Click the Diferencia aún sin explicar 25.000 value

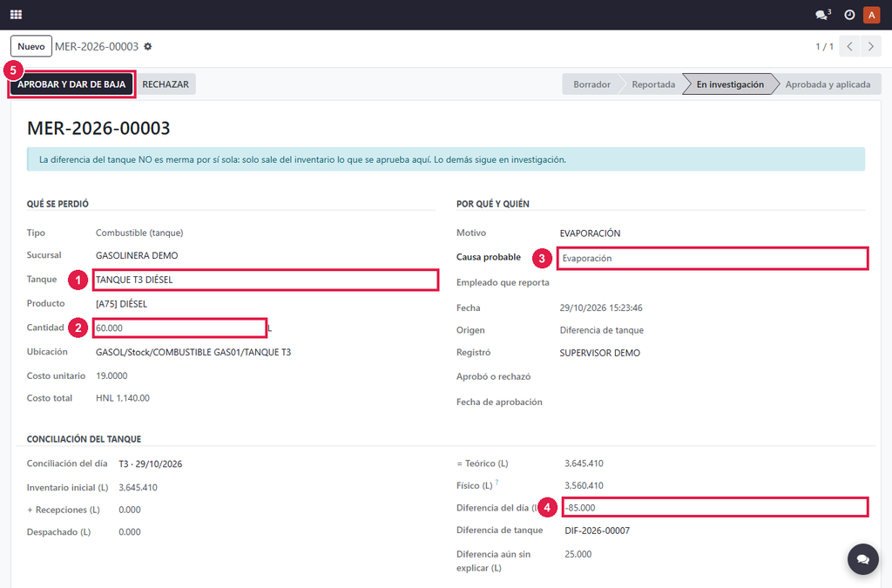[578, 554]
